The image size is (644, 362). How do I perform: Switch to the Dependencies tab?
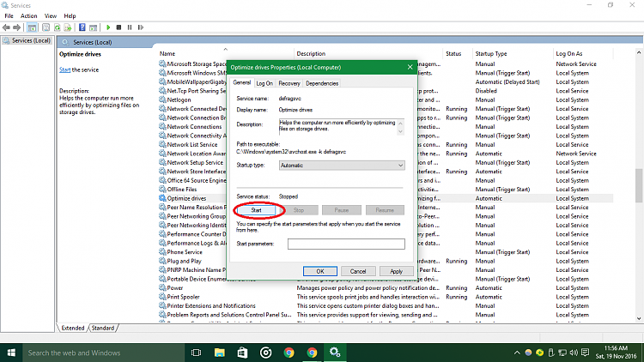click(322, 83)
